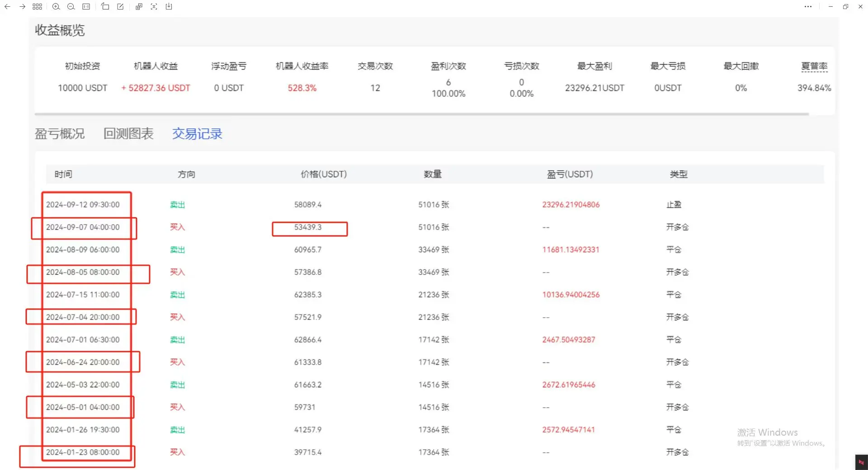
Task: Select the 交易记录 tab
Action: tap(197, 134)
